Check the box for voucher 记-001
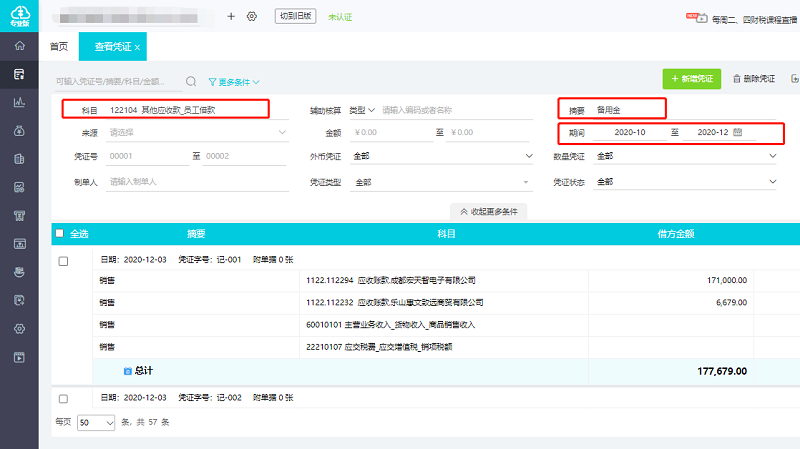Screen dimensions: 800x449 [x=63, y=261]
